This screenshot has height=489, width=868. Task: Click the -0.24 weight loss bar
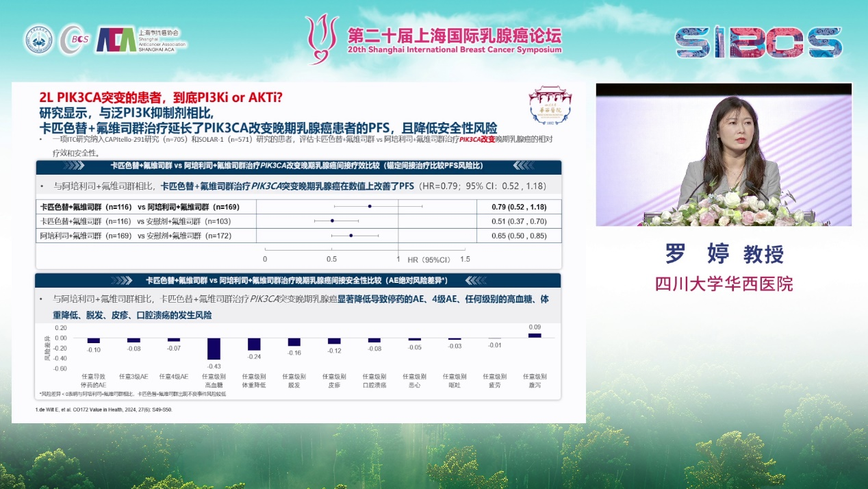pyautogui.click(x=254, y=344)
